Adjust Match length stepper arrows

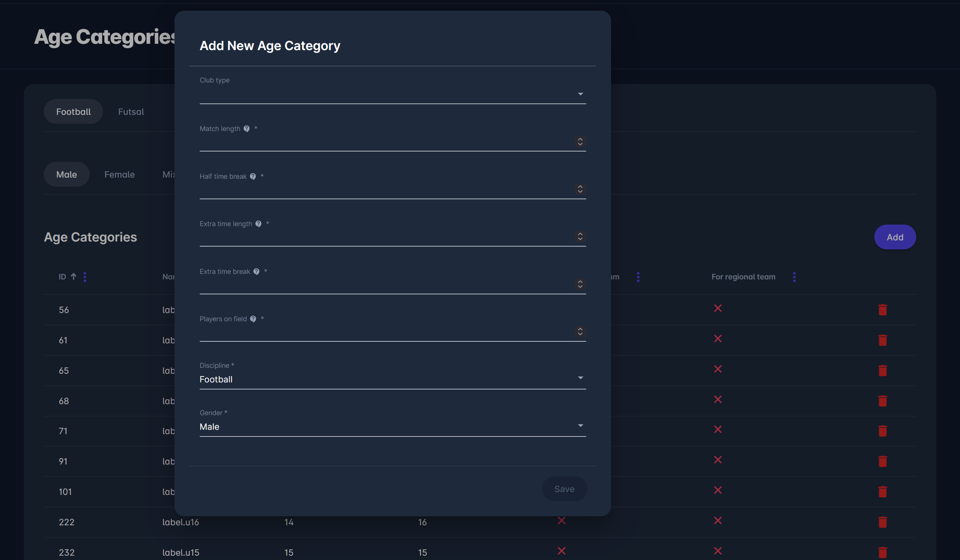580,142
